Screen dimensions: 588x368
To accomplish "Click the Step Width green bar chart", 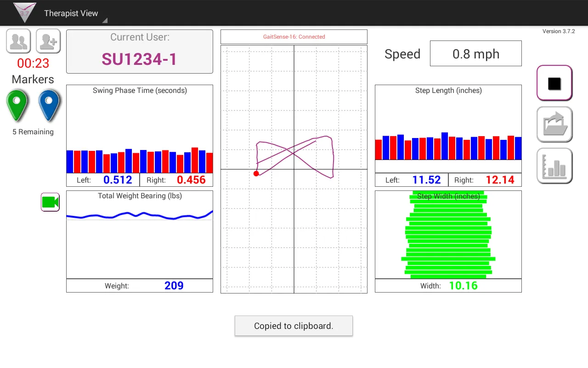I will tap(448, 235).
